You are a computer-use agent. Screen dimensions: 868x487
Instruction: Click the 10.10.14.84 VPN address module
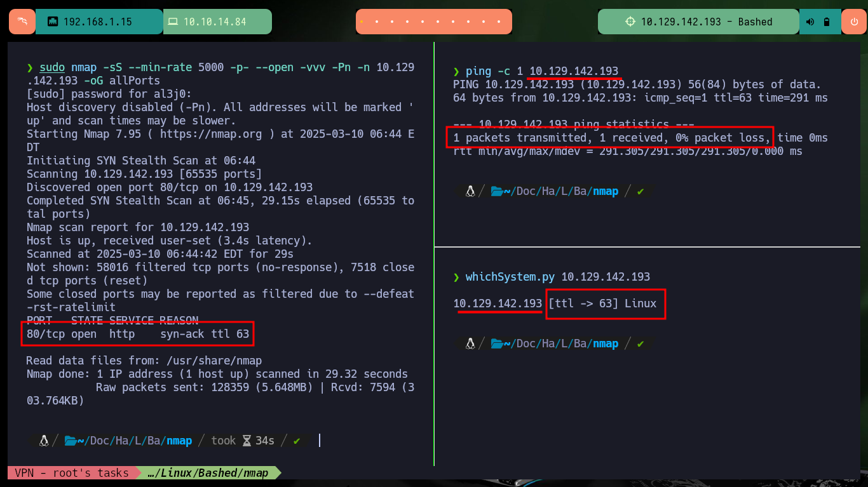pos(217,22)
